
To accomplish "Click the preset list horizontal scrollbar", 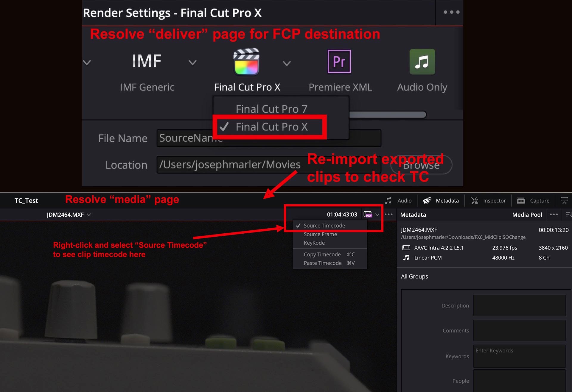I will pos(388,115).
